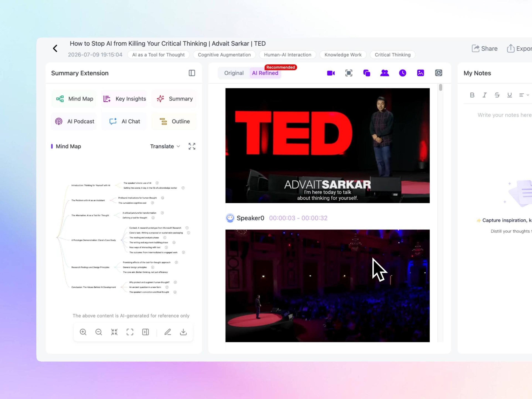Image resolution: width=532 pixels, height=399 pixels.
Task: Click 'The speaker's ironic use of AI' node
Action: pyautogui.click(x=137, y=183)
